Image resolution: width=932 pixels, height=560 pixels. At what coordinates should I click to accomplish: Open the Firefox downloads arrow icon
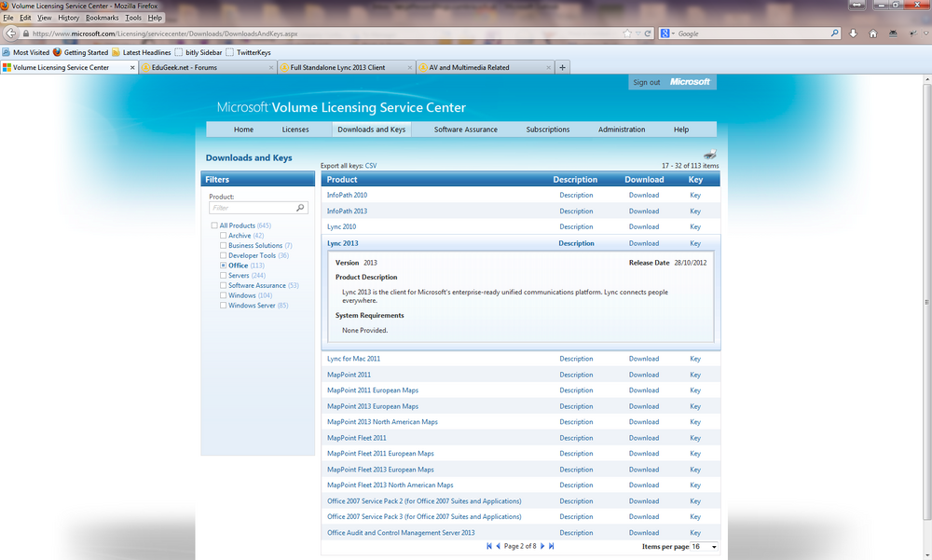click(853, 34)
